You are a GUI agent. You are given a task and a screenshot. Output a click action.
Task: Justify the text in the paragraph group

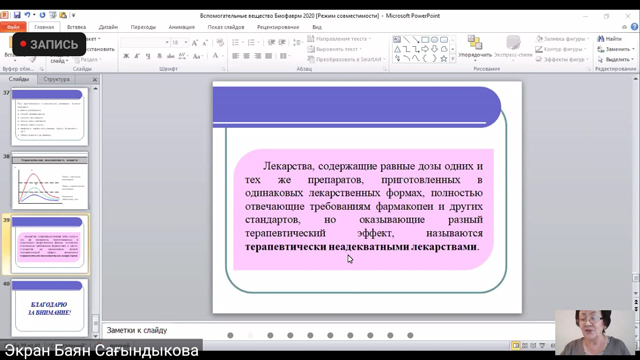coord(269,56)
